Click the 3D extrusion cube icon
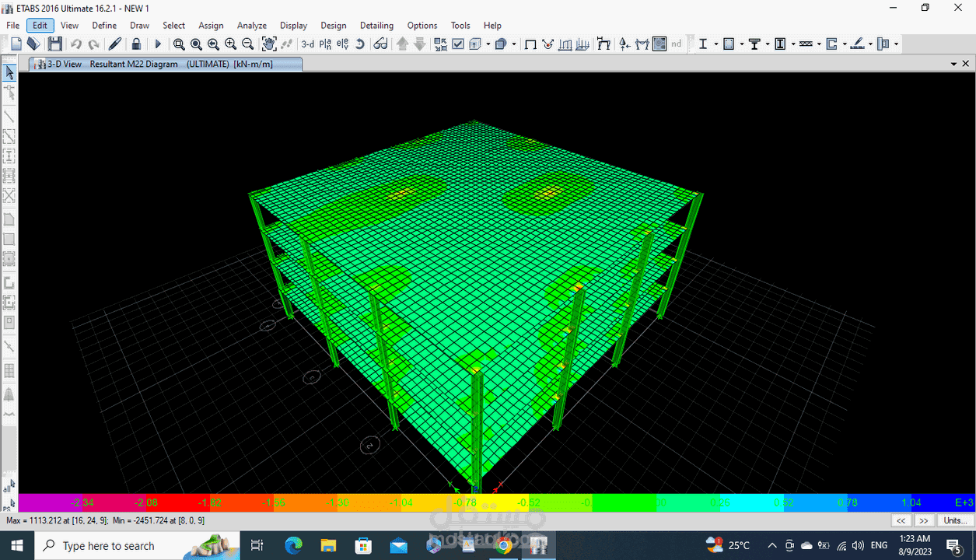This screenshot has width=976, height=560. (x=501, y=44)
